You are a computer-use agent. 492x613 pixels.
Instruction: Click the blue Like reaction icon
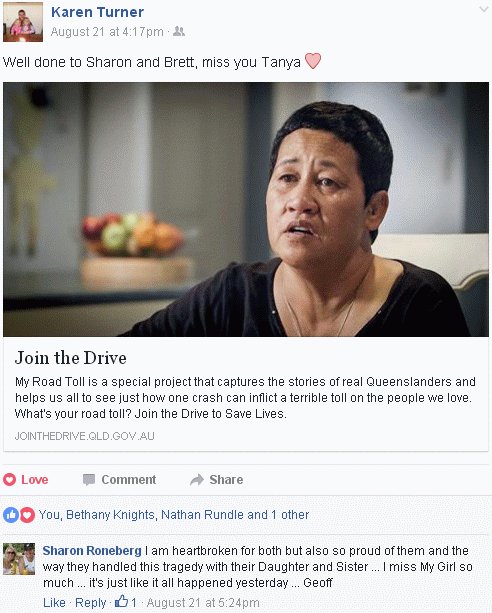click(x=11, y=515)
